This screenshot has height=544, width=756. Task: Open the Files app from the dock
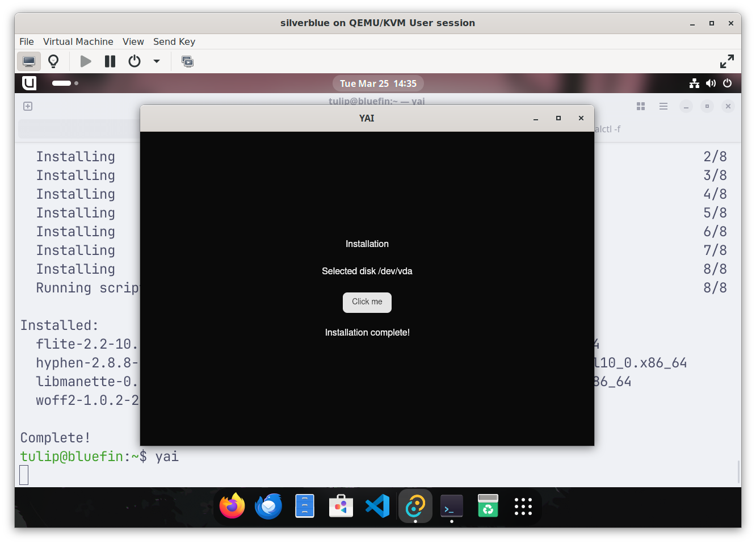[x=305, y=506]
